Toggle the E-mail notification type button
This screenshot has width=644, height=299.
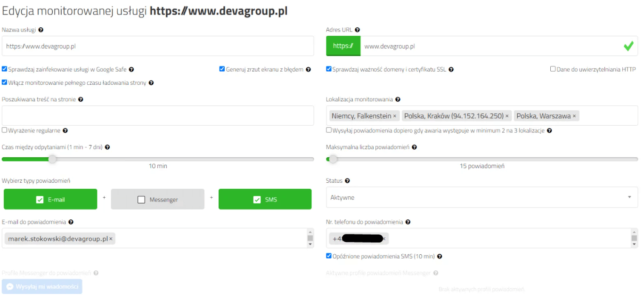click(50, 199)
